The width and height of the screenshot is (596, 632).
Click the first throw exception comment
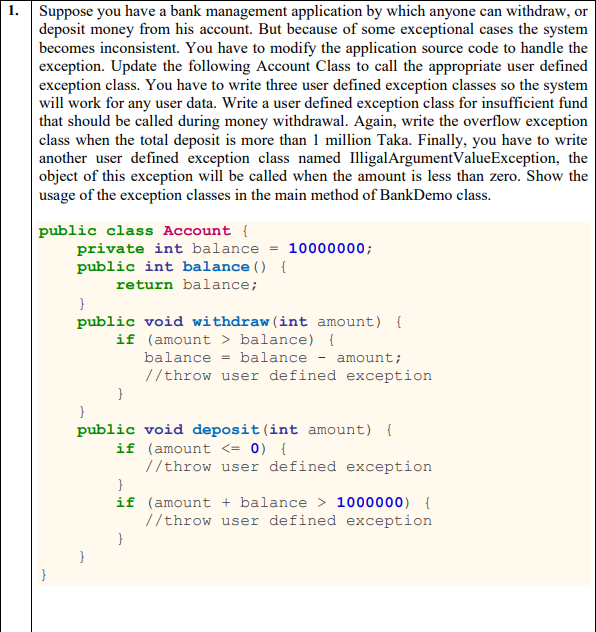pos(288,376)
